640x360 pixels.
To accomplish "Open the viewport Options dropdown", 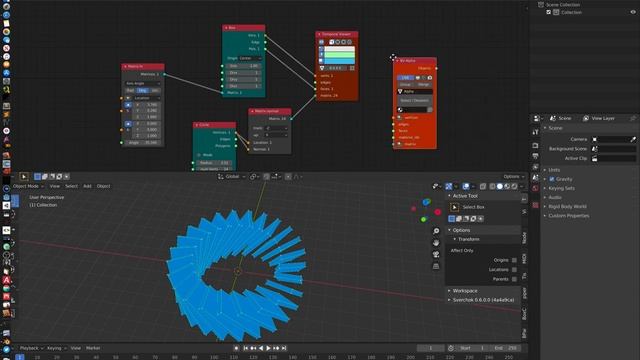I will pyautogui.click(x=513, y=177).
